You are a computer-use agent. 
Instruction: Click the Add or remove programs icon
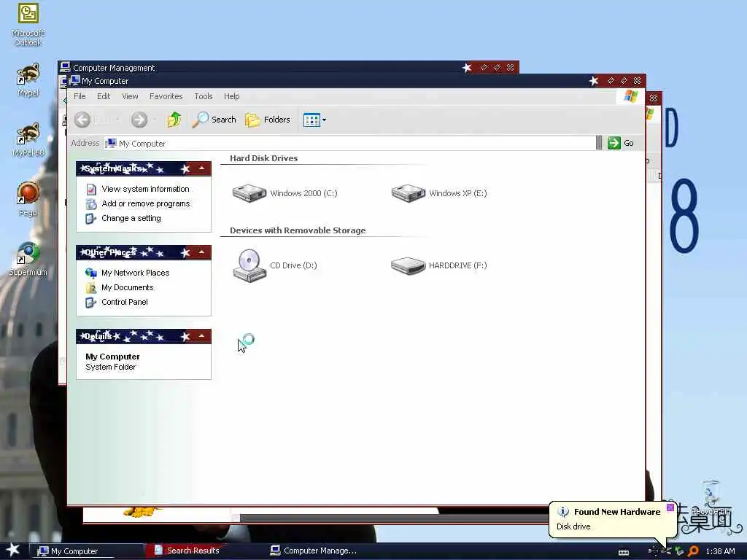click(91, 204)
